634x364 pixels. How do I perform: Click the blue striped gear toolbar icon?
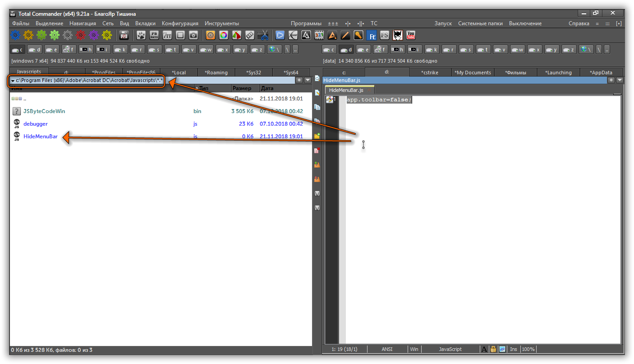pyautogui.click(x=15, y=35)
